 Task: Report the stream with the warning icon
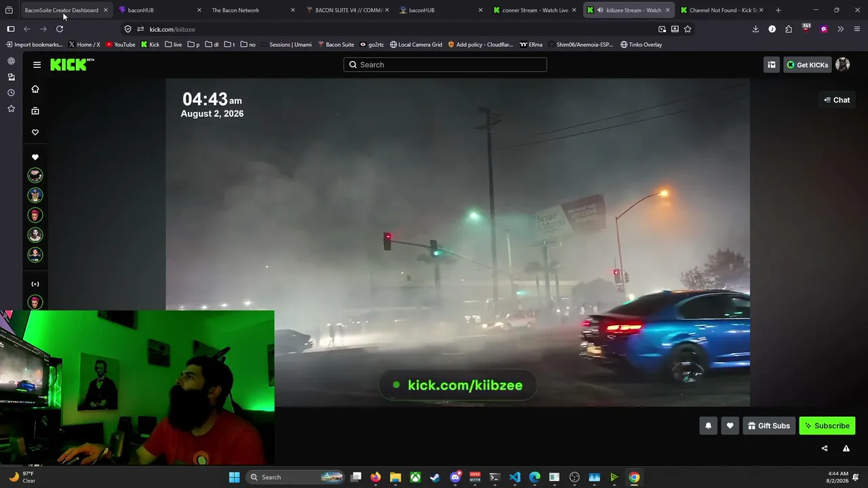click(846, 448)
